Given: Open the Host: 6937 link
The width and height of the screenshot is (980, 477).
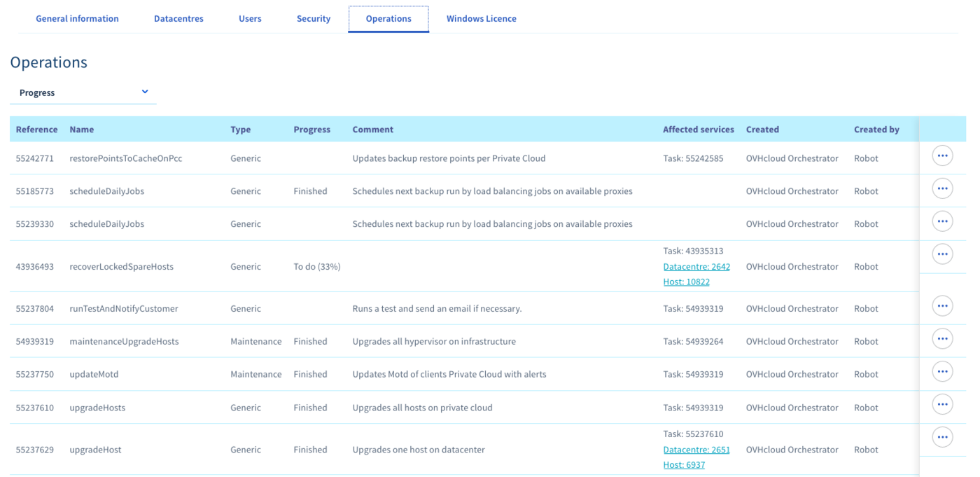Looking at the screenshot, I should 684,465.
